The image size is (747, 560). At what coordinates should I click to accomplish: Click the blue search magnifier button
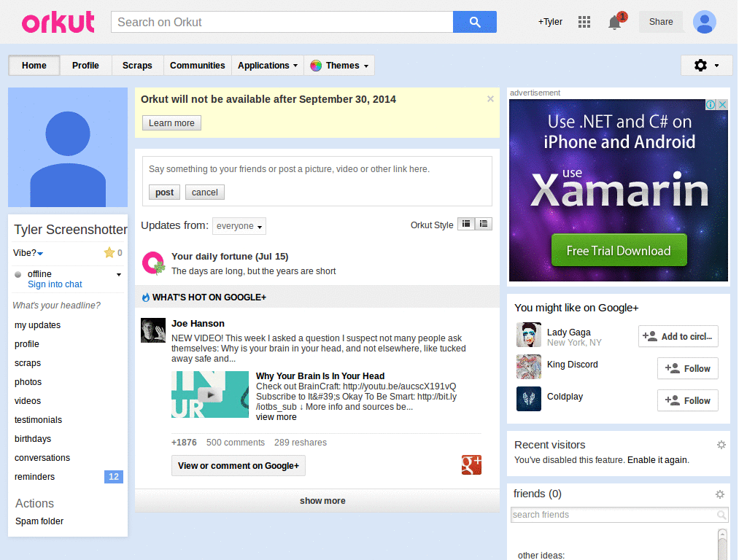pyautogui.click(x=474, y=22)
